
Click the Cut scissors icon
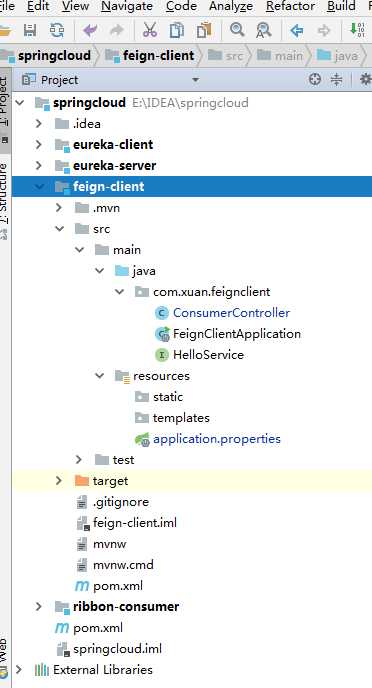(150, 30)
